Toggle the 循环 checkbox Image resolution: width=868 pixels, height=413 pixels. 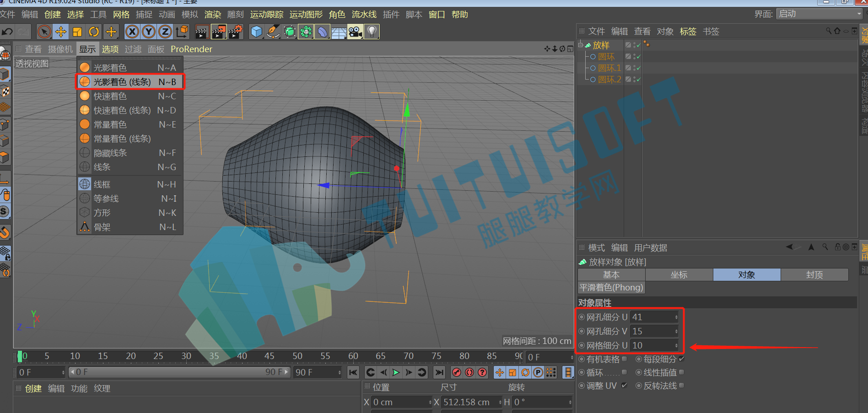[x=625, y=372]
